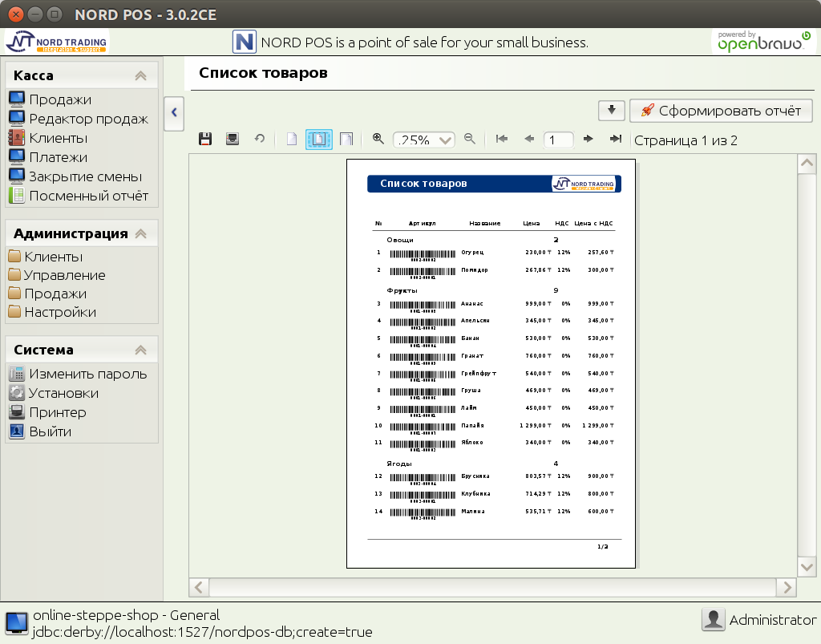Image resolution: width=821 pixels, height=644 pixels.
Task: Collapse the left sidebar with the chevron
Action: pos(174,113)
